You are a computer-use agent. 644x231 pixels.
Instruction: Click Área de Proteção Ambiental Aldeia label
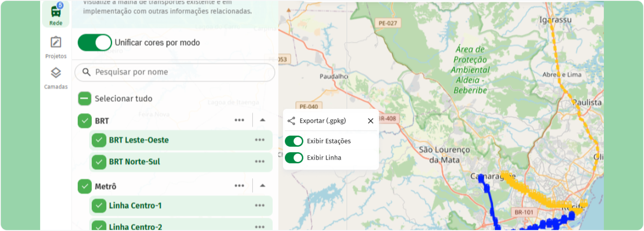pyautogui.click(x=470, y=70)
